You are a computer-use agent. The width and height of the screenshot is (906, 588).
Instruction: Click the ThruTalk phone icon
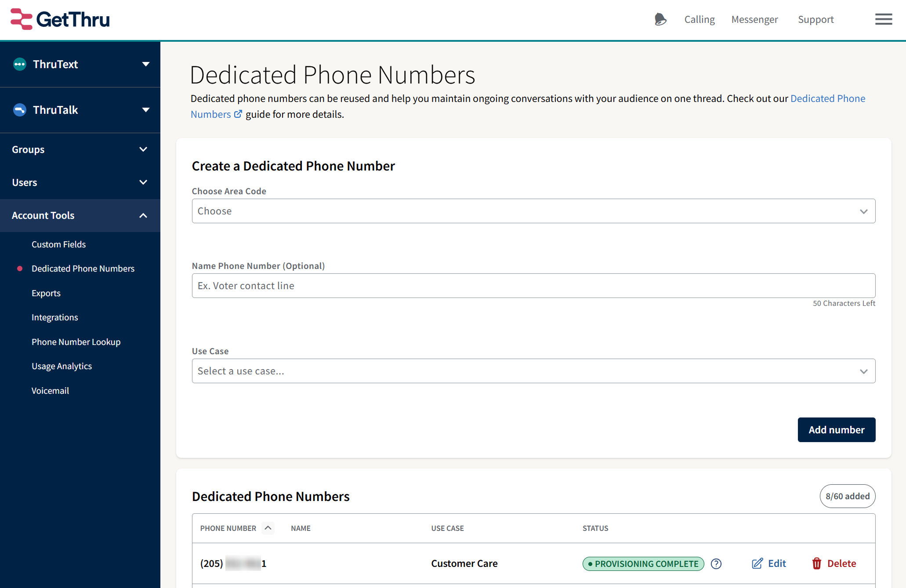point(20,110)
